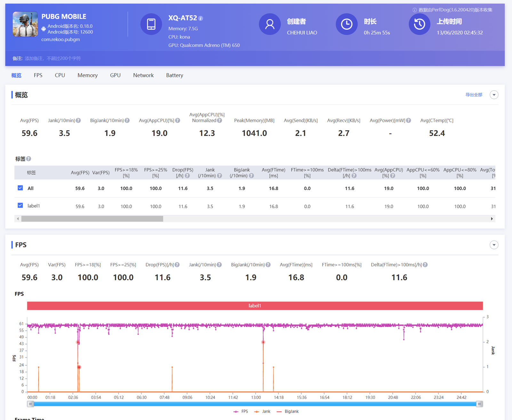Screen dimensions: 512x420
Task: Click help icon next to Jank(/10min) in overview
Action: 78,121
